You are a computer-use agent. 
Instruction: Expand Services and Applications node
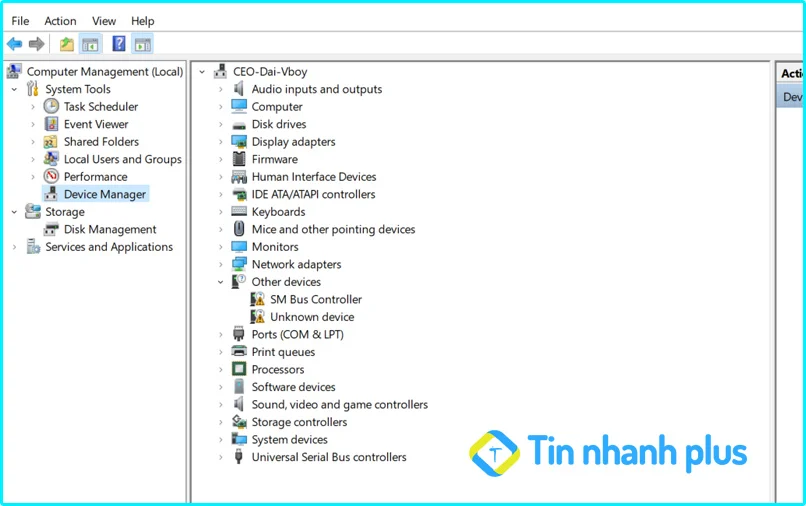(14, 247)
